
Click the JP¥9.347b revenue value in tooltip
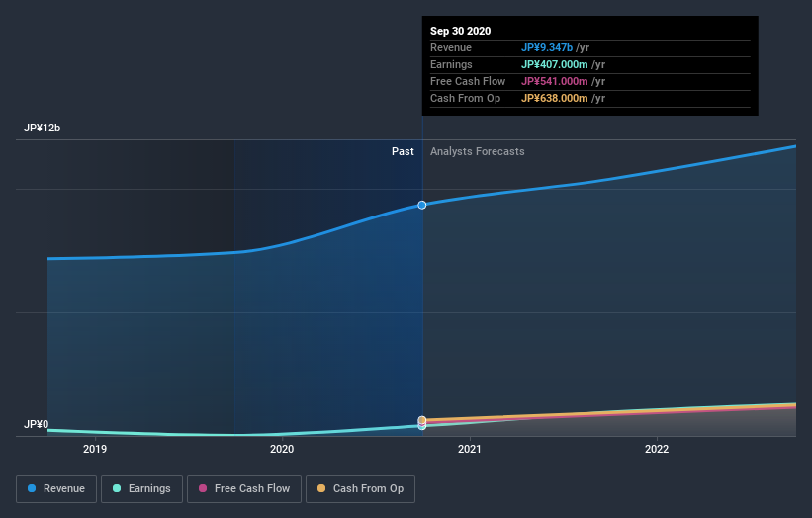546,47
